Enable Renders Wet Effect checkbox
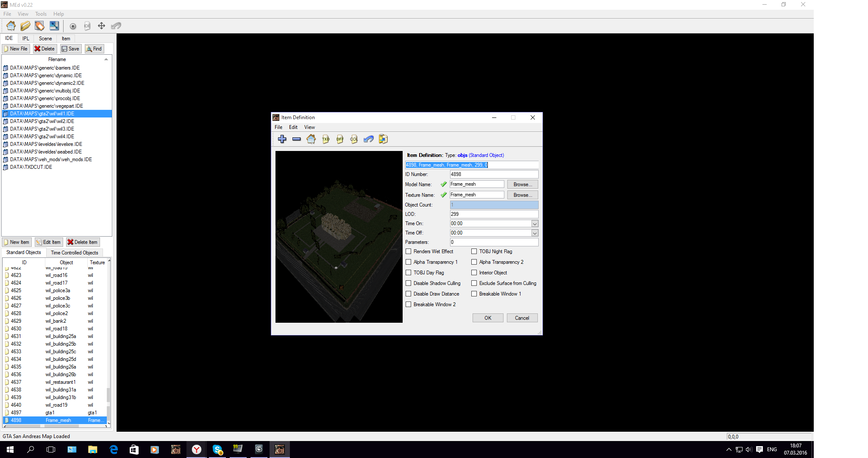 pos(409,251)
